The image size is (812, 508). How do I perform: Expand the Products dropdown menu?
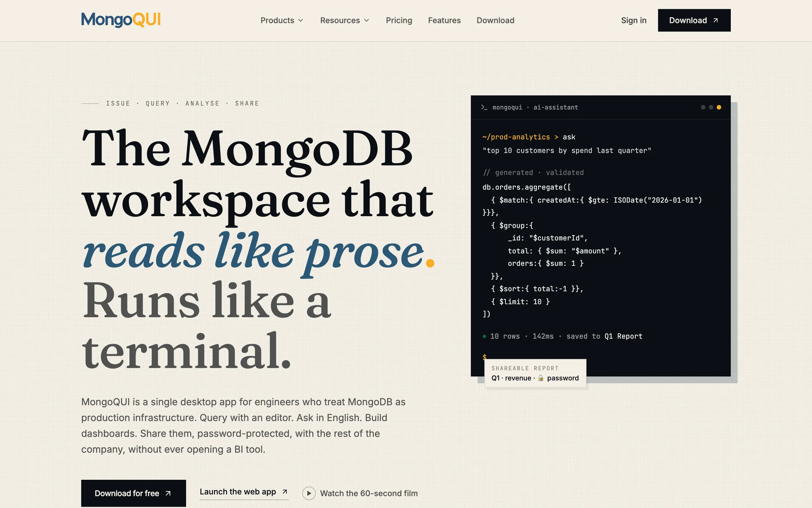pos(282,21)
